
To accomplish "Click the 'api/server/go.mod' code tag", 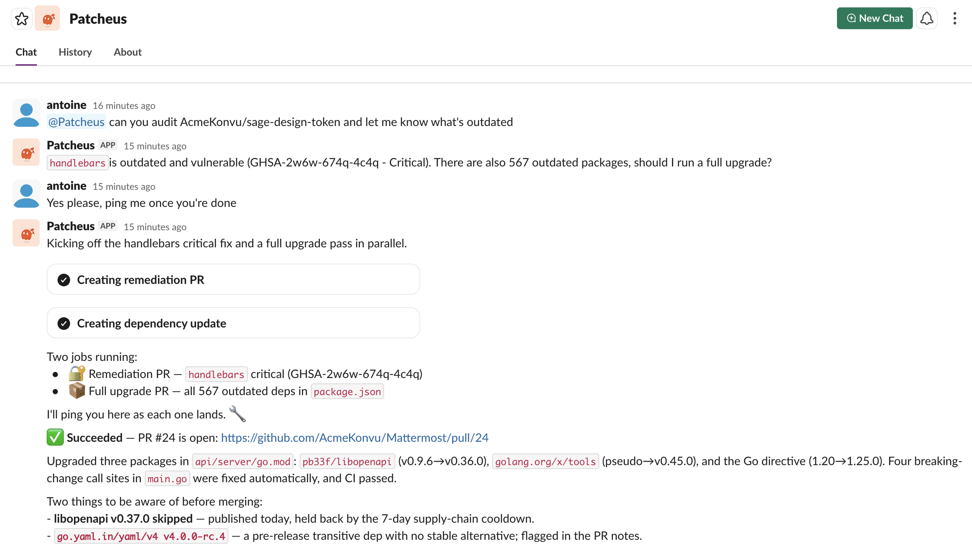I will tap(243, 462).
